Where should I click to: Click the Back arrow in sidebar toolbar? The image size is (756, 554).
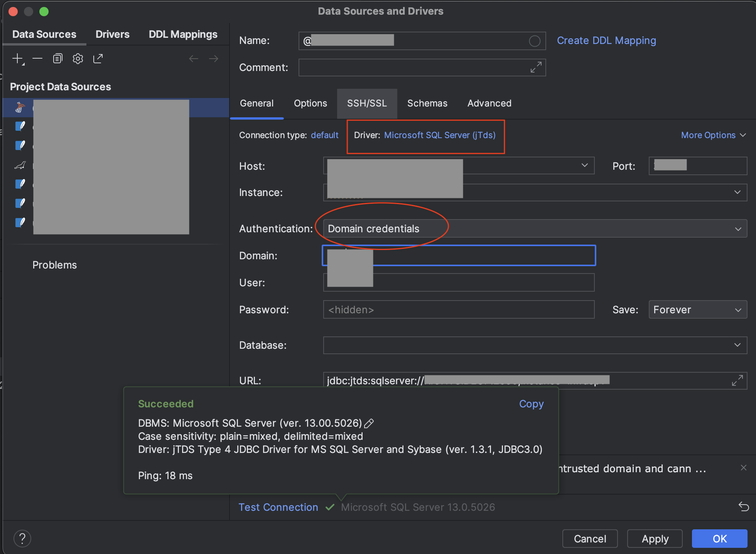[x=194, y=59]
